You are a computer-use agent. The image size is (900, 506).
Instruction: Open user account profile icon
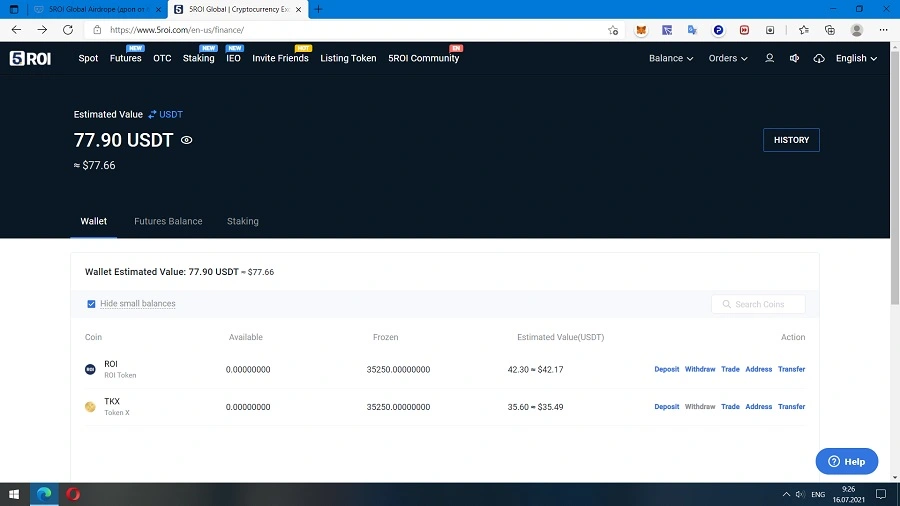tap(769, 58)
